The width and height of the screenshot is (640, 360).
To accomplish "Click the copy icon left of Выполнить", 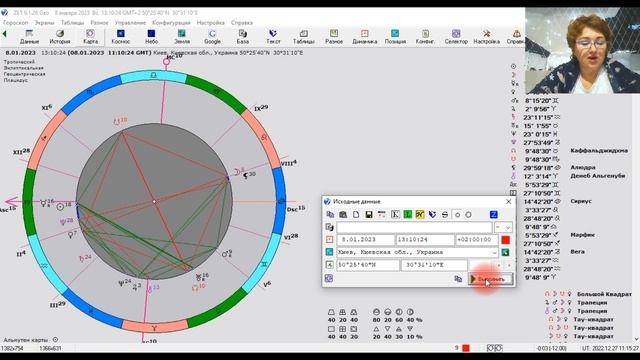I will pos(458,279).
